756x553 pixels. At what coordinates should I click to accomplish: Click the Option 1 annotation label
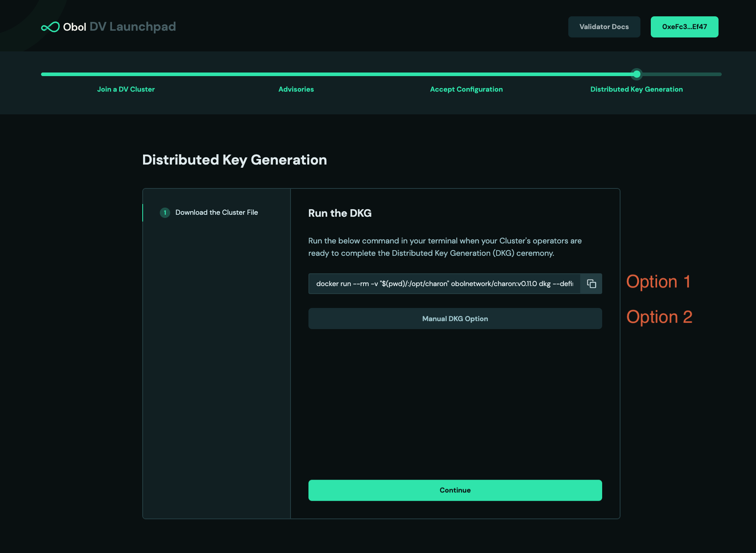point(658,282)
